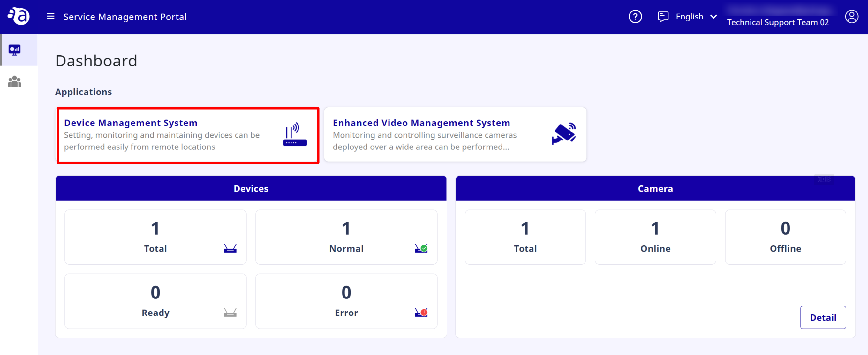Click the gray router icon under Ready
Viewport: 868px width, 355px height.
(x=230, y=313)
